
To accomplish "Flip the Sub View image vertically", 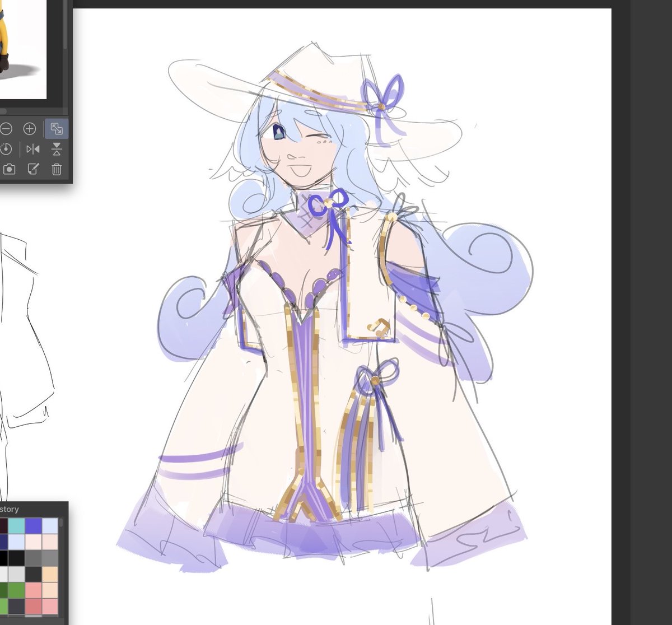I will point(57,149).
